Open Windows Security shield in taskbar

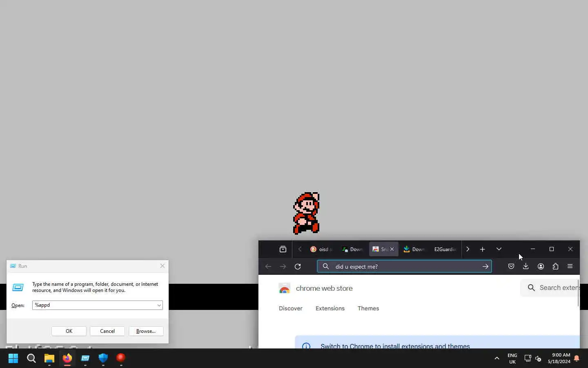103,358
